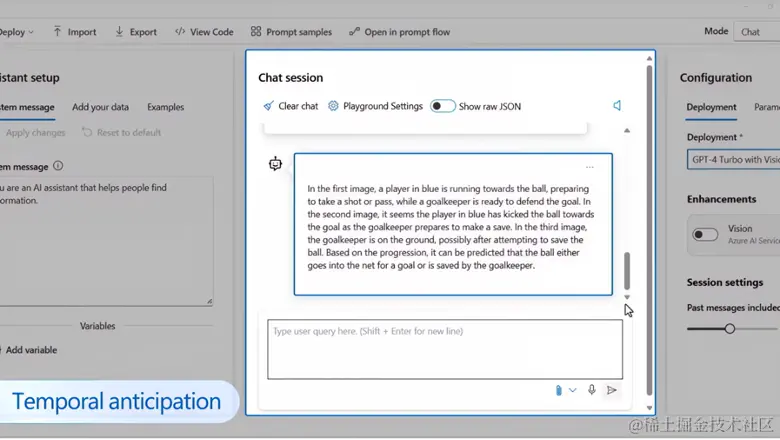
Task: Expand the attachment options chevron
Action: click(573, 390)
